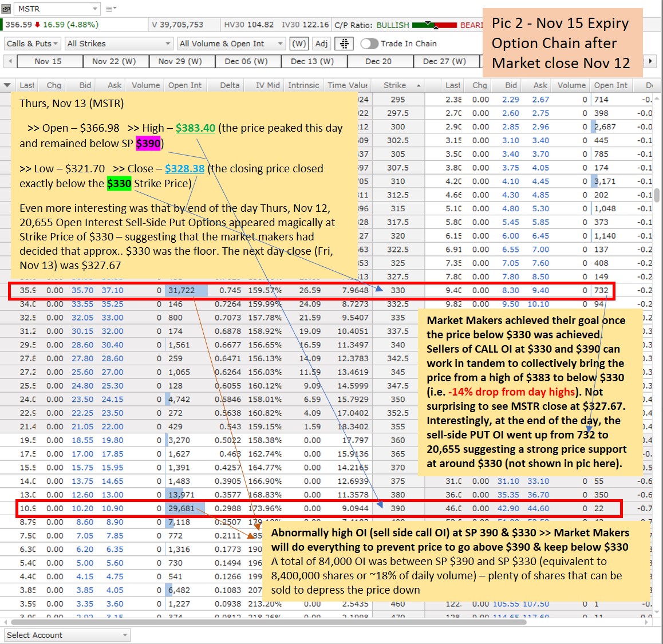
Task: Click put open interest 2,687 at strike 300
Action: (x=605, y=127)
